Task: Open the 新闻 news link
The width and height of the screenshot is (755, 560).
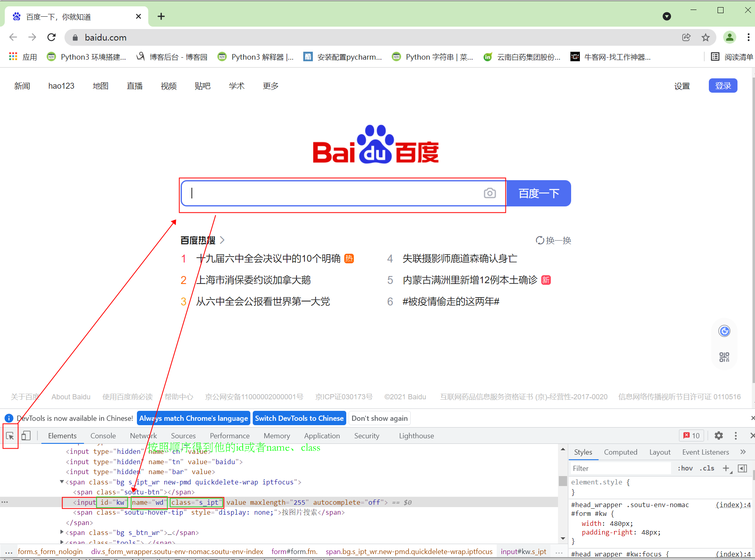Action: click(22, 86)
